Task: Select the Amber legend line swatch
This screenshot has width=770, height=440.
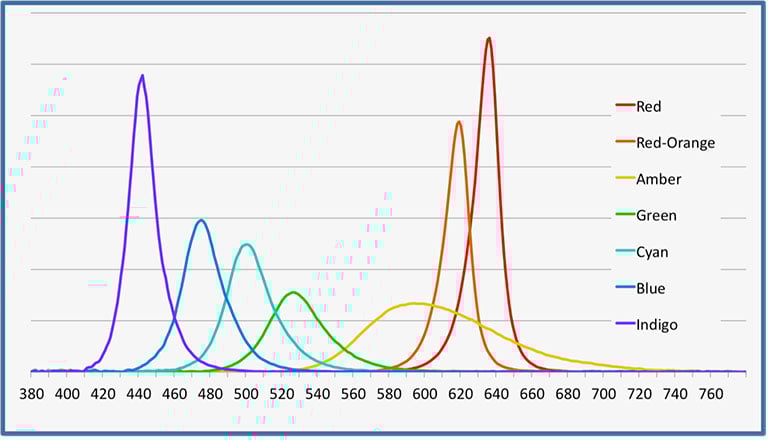Action: [x=626, y=177]
